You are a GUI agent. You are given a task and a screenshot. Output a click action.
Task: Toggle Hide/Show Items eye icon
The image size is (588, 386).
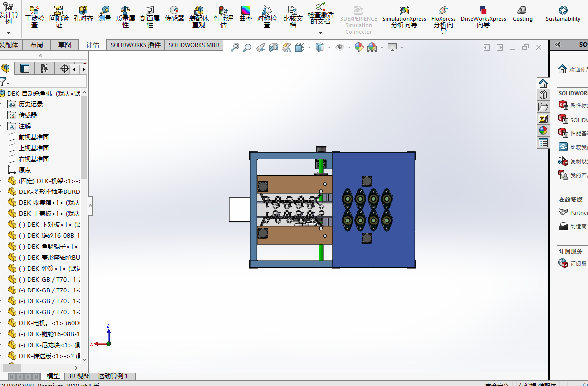(x=340, y=47)
